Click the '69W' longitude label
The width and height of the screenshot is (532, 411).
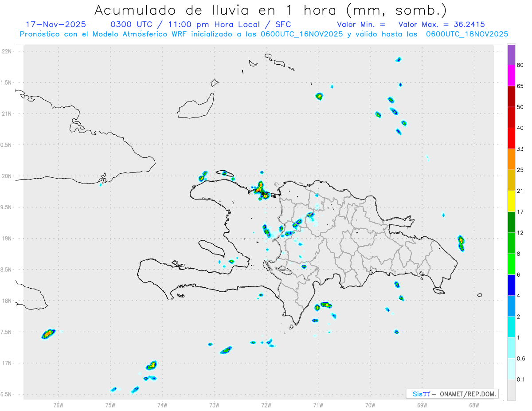tap(422, 405)
